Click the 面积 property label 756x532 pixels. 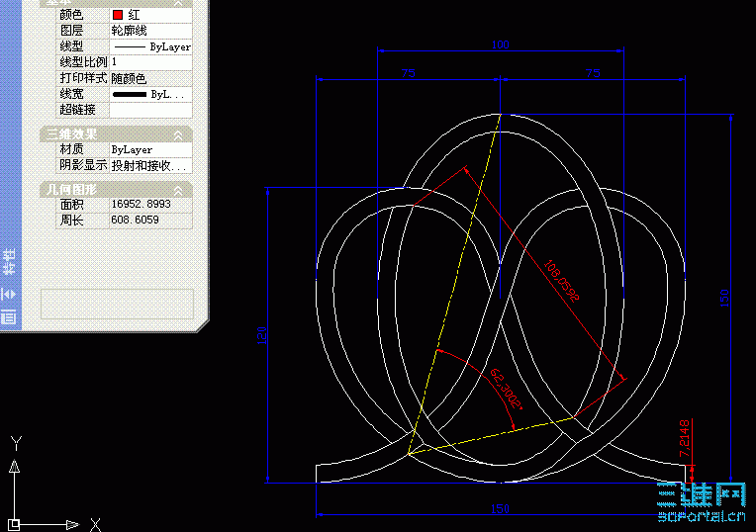71,205
